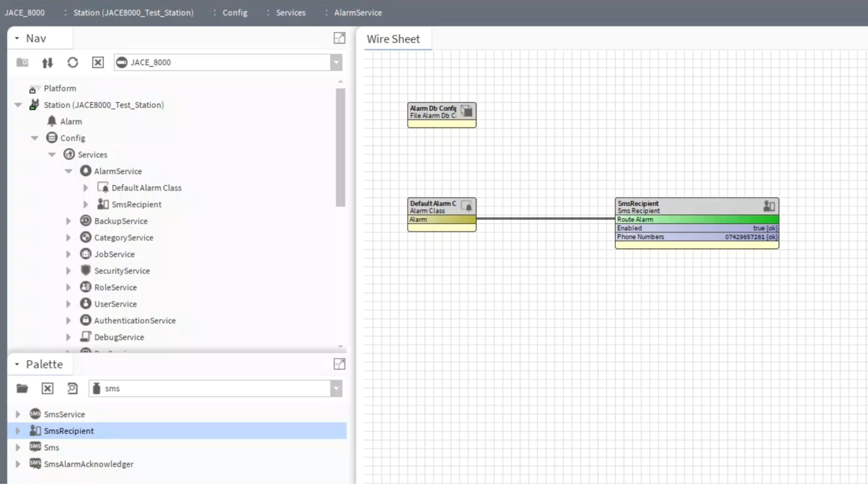Click the SmsRecipient block icon on wire sheet
Viewport: 868px width, 484px height.
pyautogui.click(x=769, y=207)
